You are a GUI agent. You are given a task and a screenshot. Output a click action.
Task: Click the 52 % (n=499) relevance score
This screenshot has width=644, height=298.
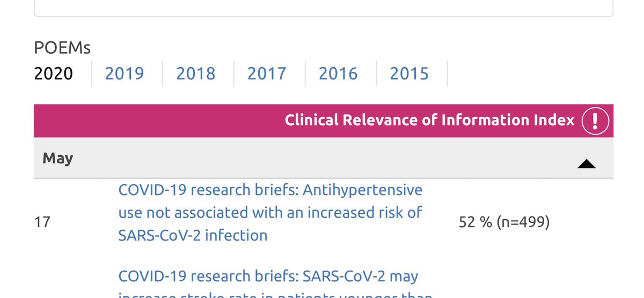(x=504, y=222)
